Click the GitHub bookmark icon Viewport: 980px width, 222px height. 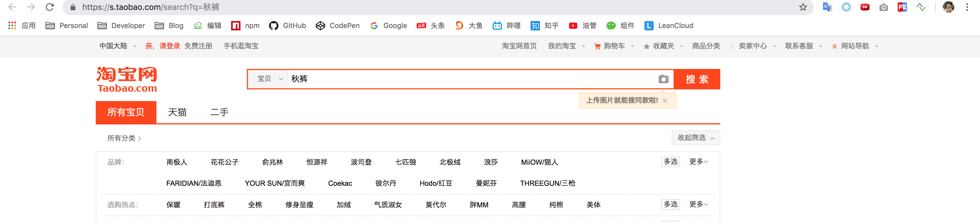pos(273,25)
